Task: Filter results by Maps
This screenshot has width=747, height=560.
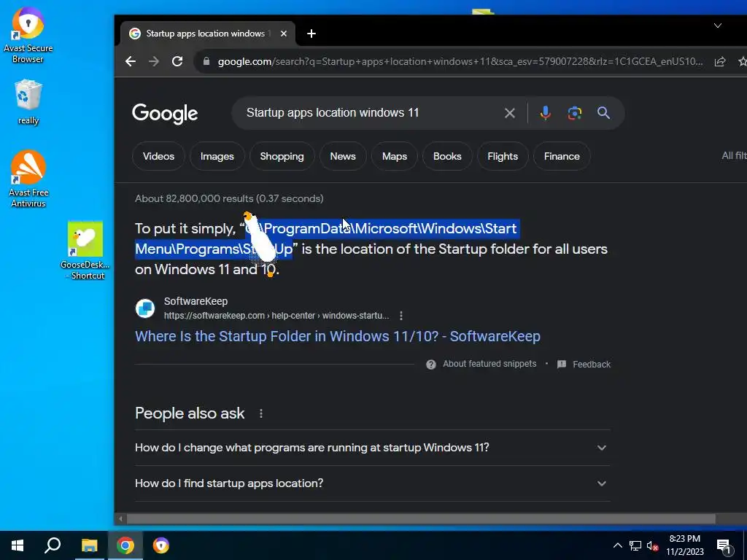Action: [x=395, y=156]
